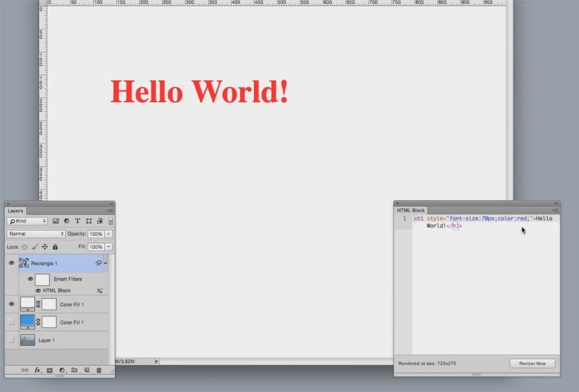Viewport: 579px width, 392px height.
Task: Open the Opacity dropdown arrow
Action: point(108,234)
